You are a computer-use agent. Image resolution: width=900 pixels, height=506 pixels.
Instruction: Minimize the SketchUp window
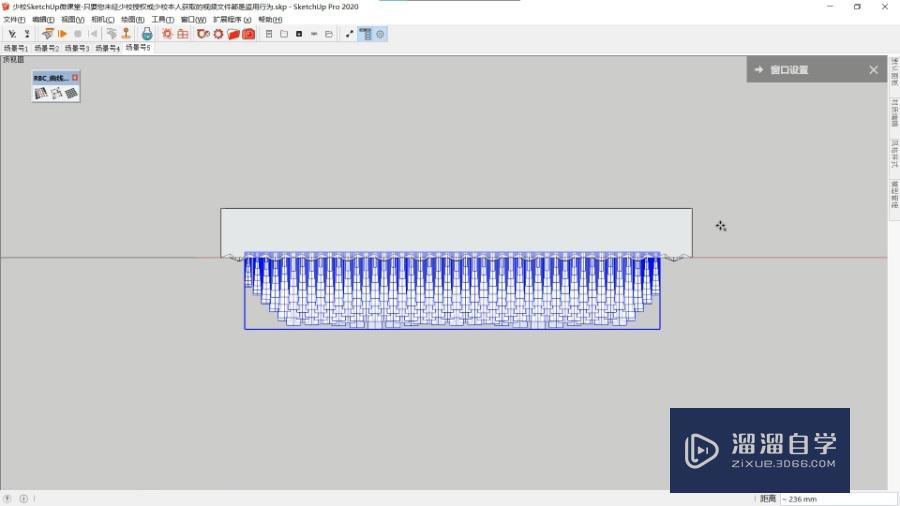830,7
